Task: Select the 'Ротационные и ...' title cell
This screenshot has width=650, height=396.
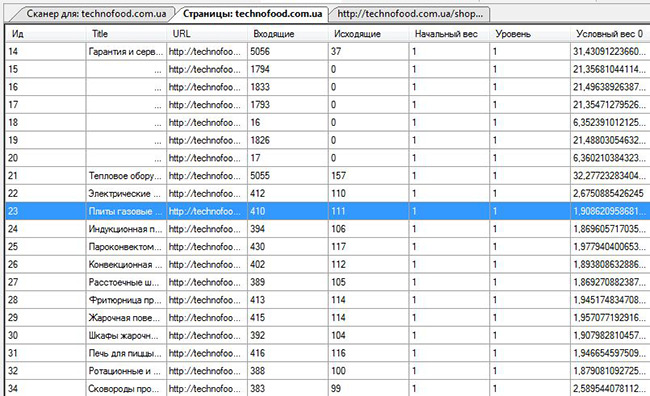Action: click(x=126, y=371)
